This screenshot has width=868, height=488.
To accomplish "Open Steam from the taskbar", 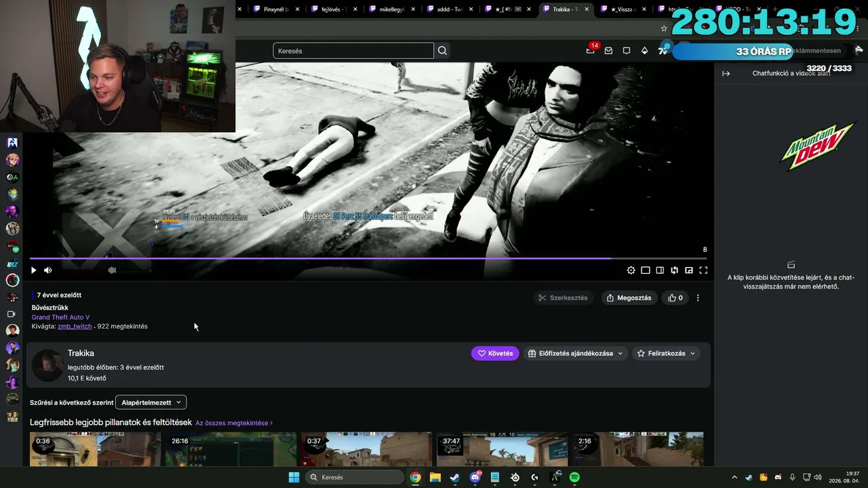I will tap(455, 477).
